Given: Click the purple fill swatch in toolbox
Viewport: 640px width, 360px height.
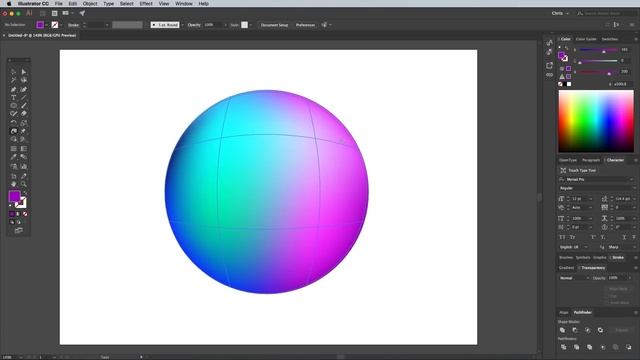Looking at the screenshot, I should (x=14, y=197).
